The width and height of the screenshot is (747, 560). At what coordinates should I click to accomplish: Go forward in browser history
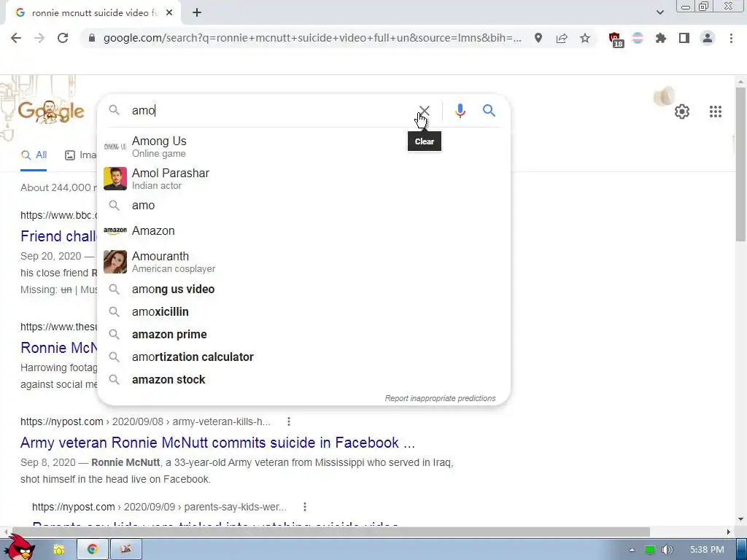[39, 38]
